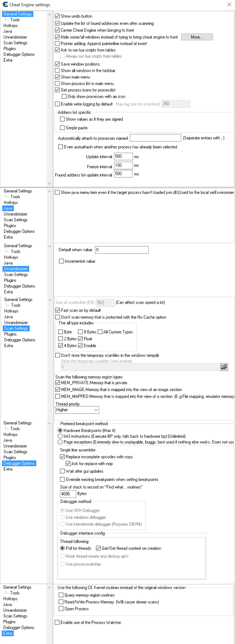Viewport: 235px width, 644px height.
Task: Click the More... button
Action: click(x=197, y=37)
